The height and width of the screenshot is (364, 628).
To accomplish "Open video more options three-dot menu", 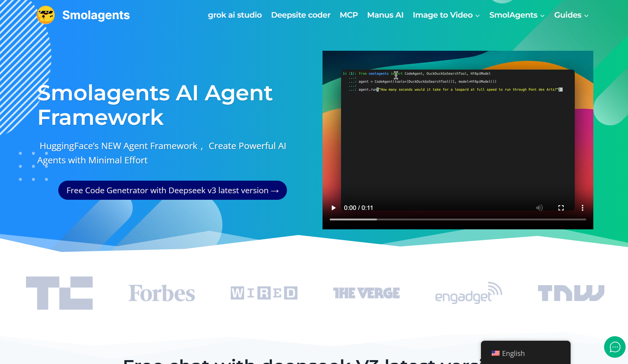I will tap(582, 208).
